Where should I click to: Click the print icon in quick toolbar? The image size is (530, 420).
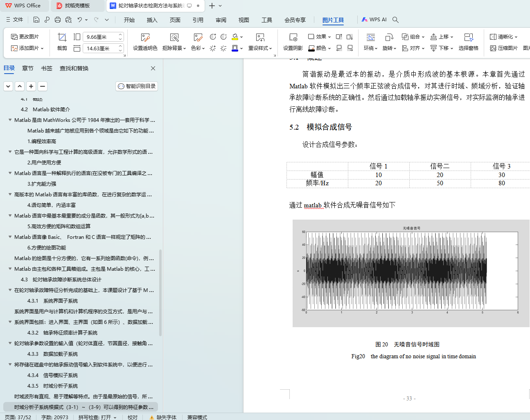point(58,20)
